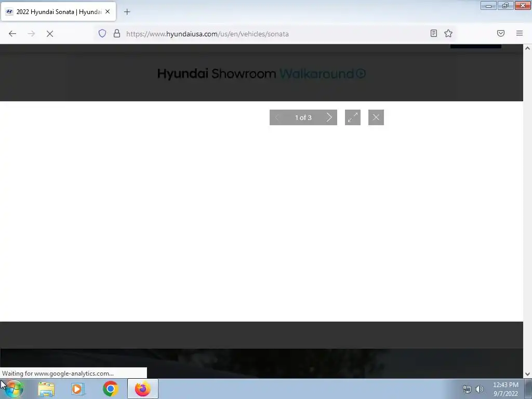This screenshot has width=532, height=399.
Task: Minimize the Firefox window
Action: point(488,5)
